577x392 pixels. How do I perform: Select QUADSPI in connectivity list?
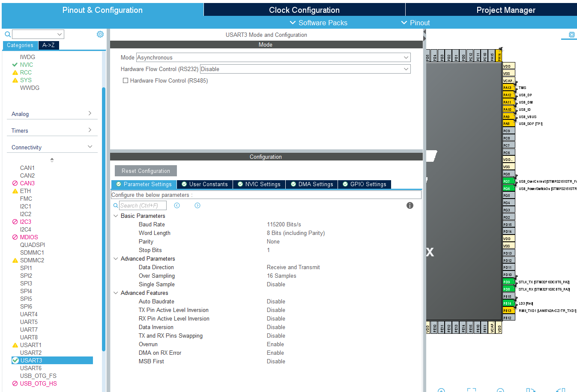tap(33, 245)
